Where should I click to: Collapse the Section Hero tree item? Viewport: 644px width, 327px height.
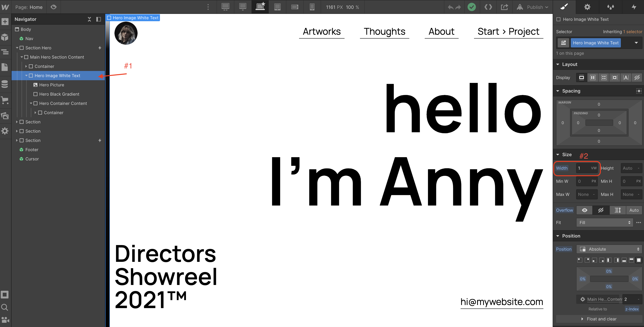point(17,48)
